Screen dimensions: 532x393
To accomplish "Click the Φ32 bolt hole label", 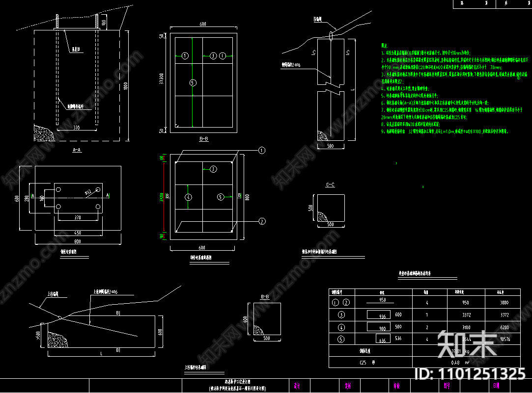I will pos(88,191).
